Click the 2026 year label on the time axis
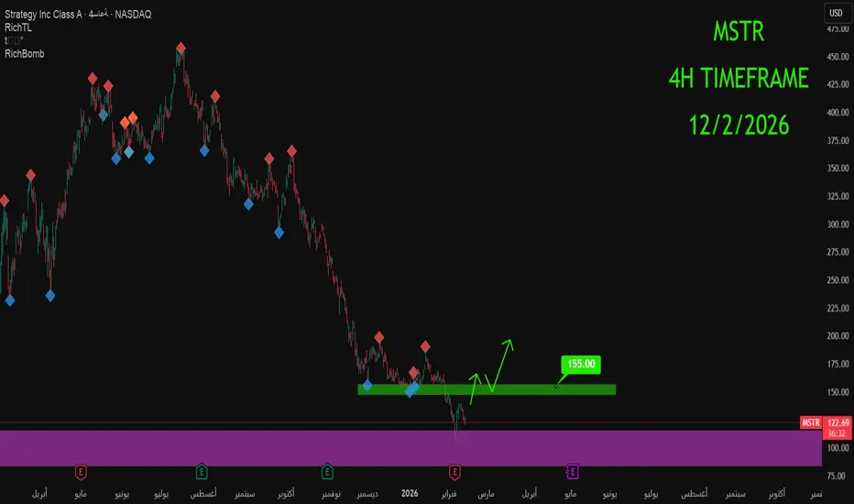This screenshot has width=854, height=504. point(410,494)
